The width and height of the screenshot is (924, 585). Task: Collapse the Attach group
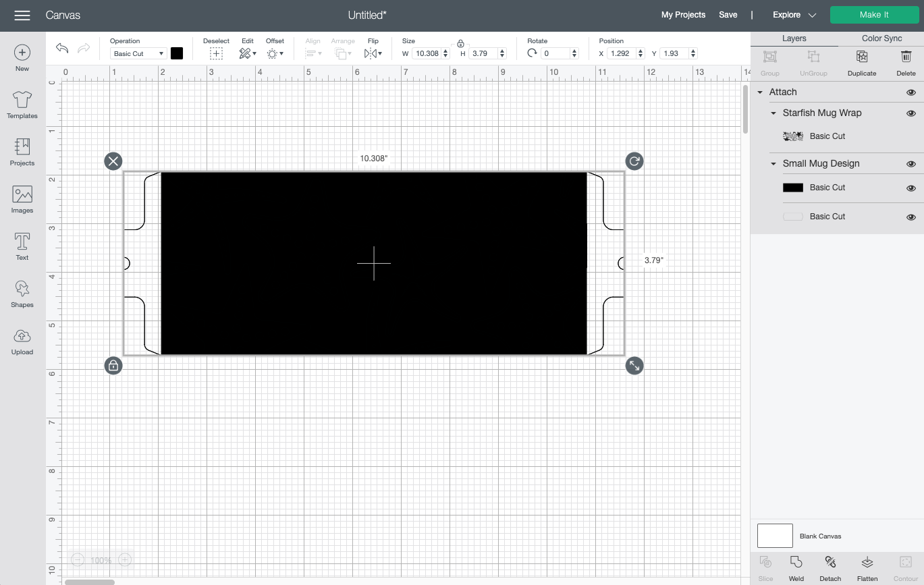tap(760, 92)
